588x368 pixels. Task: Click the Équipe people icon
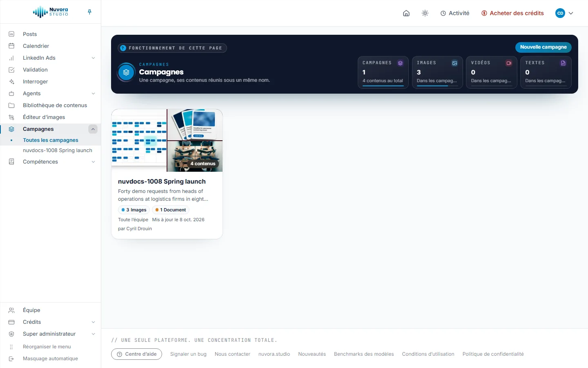(11, 310)
